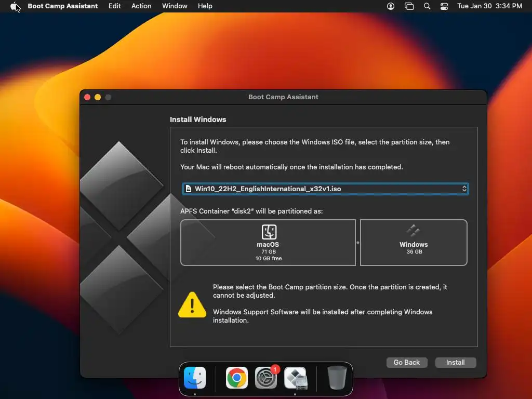Minimize the Boot Camp Assistant window
532x399 pixels.
(98, 97)
